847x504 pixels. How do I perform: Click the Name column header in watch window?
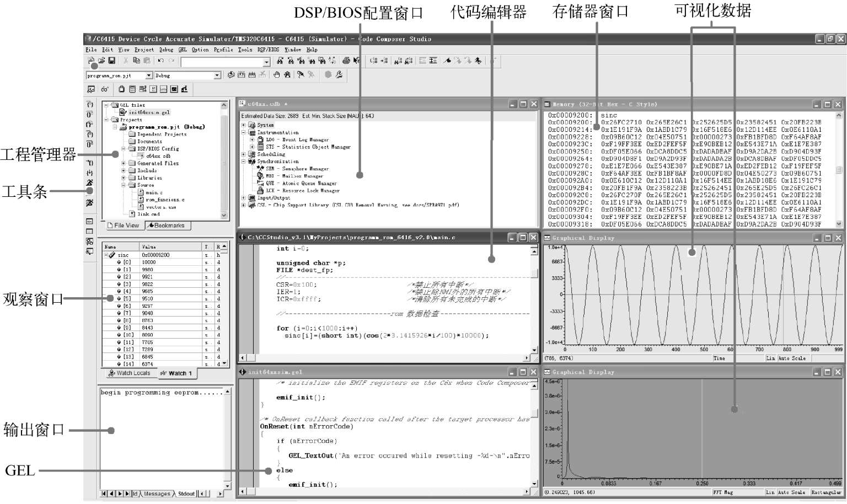tap(121, 247)
